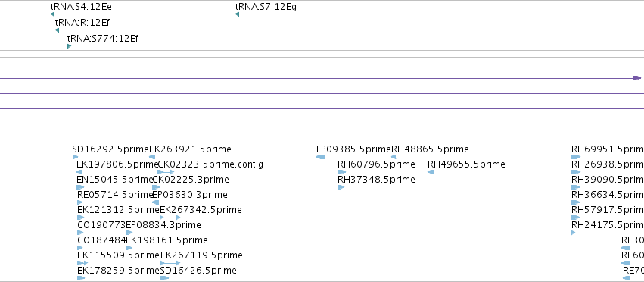This screenshot has height=282, width=644.
Task: Select the RH49655.5prime EST arrow
Action: pyautogui.click(x=431, y=172)
